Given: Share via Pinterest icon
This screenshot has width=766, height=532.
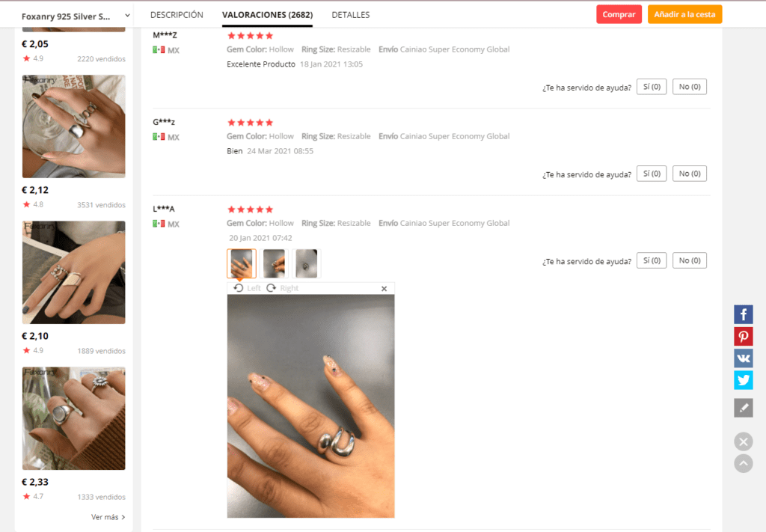Looking at the screenshot, I should pos(743,336).
